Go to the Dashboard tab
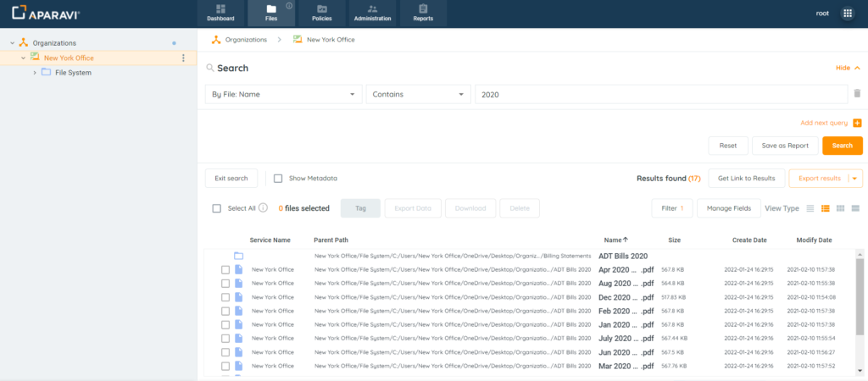Screen dimensions: 868x381 220,13
